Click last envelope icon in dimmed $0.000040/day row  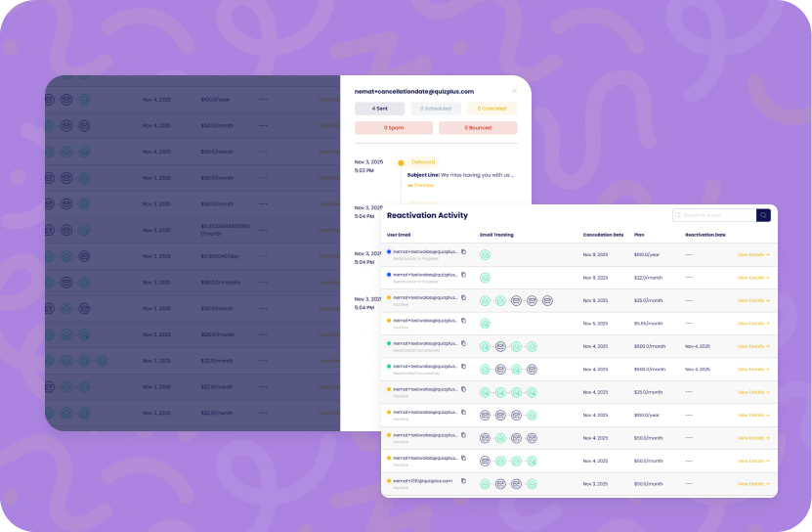(84, 256)
